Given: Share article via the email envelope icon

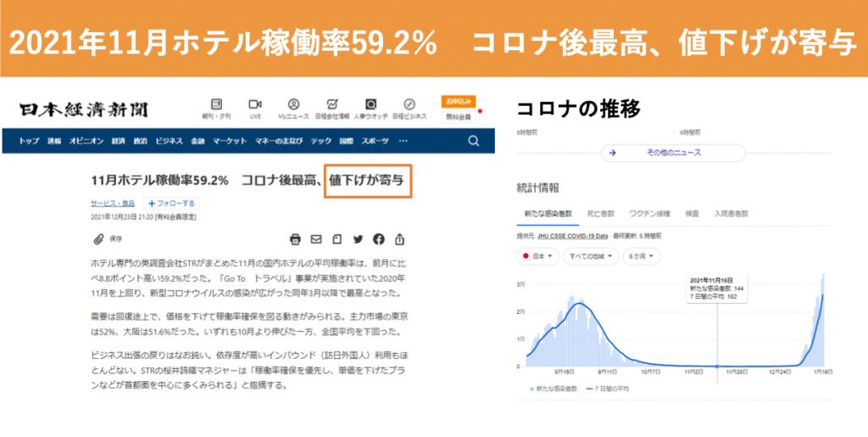Looking at the screenshot, I should tap(316, 239).
